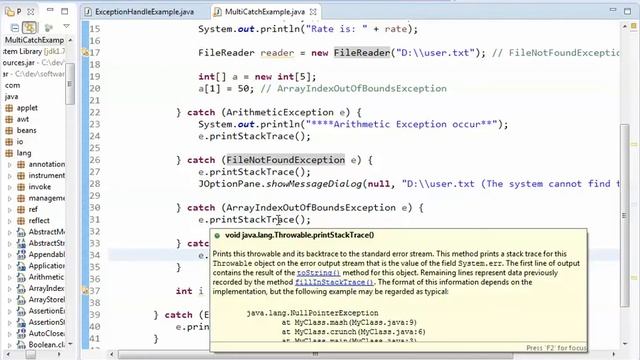This screenshot has width=640, height=360.
Task: Expand the reflect package
Action: click(10, 221)
